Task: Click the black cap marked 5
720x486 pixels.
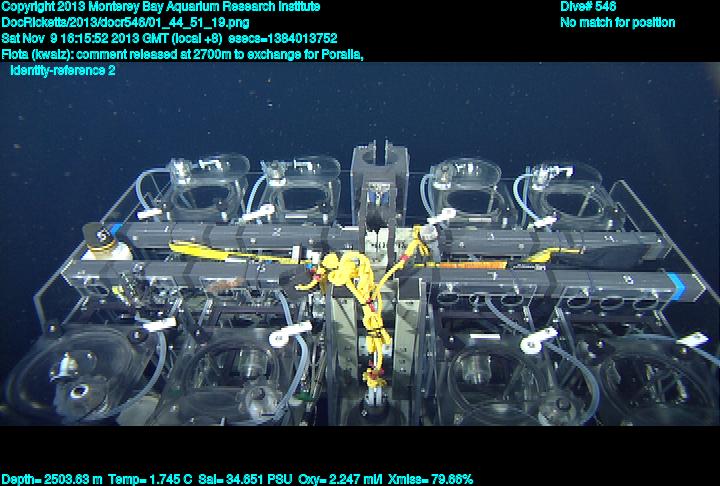Action: [100, 238]
